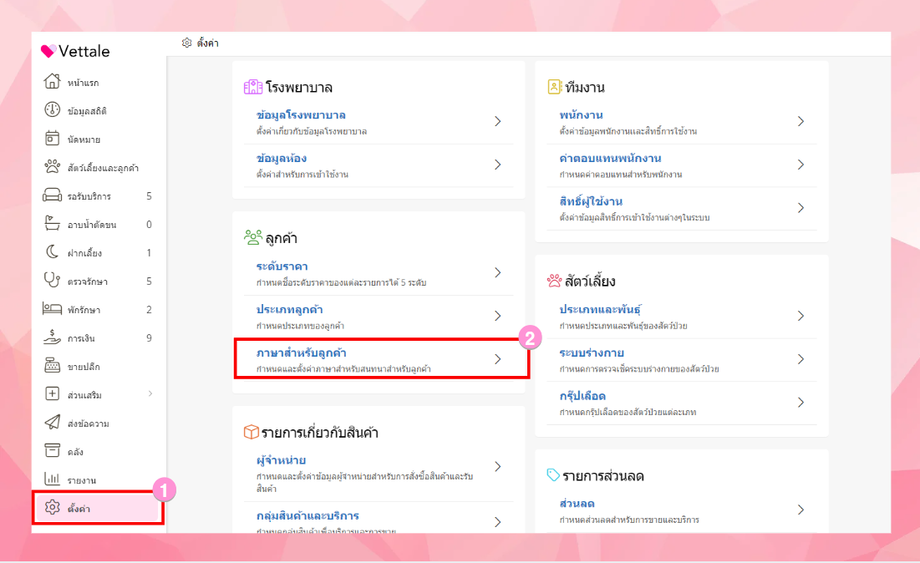Click the พักรักษา count badge 2
Image resolution: width=920 pixels, height=563 pixels.
pos(149,310)
